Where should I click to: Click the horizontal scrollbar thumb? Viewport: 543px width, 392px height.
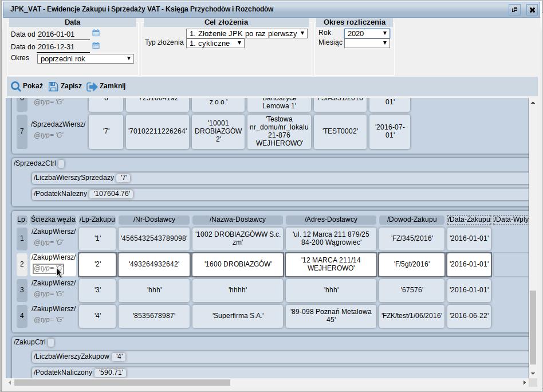(x=122, y=383)
